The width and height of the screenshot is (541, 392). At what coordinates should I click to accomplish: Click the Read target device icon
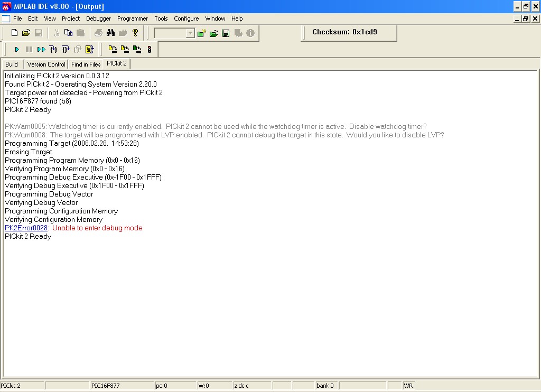[125, 49]
